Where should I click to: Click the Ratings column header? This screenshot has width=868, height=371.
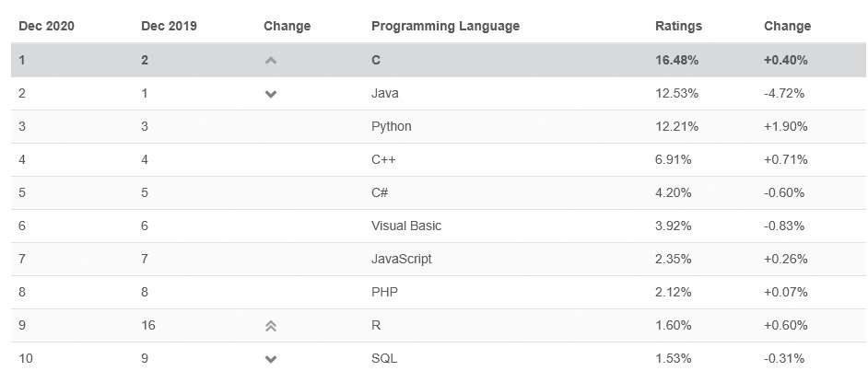pos(678,26)
